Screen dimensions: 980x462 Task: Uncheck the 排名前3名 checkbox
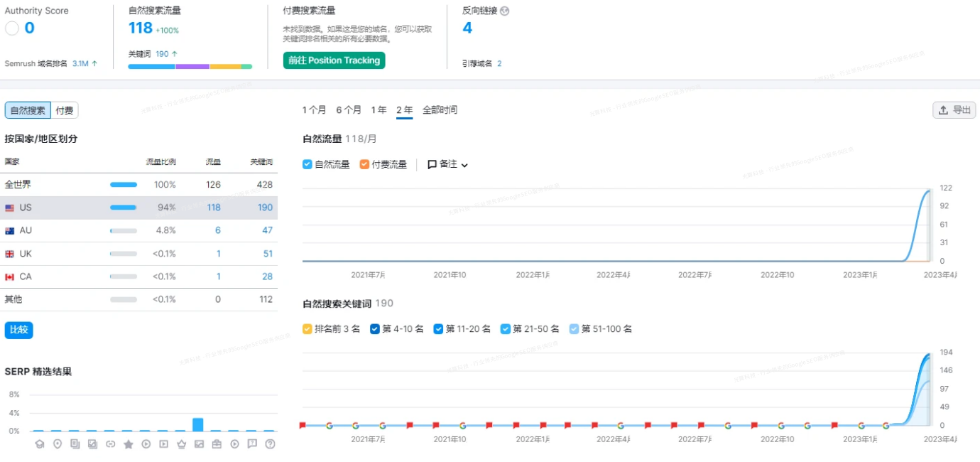307,328
